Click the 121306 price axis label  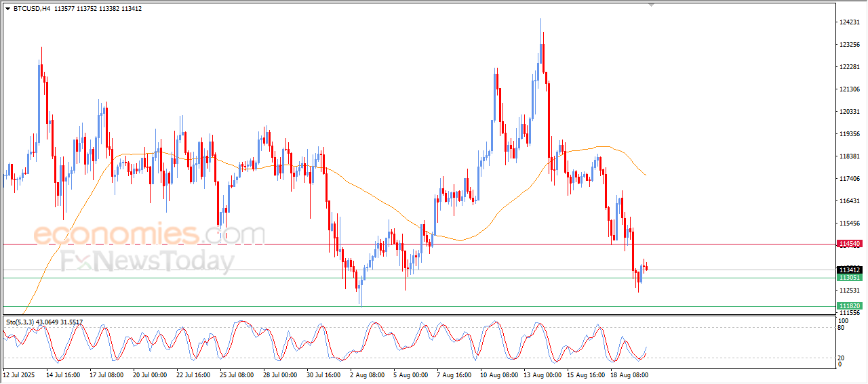850,89
